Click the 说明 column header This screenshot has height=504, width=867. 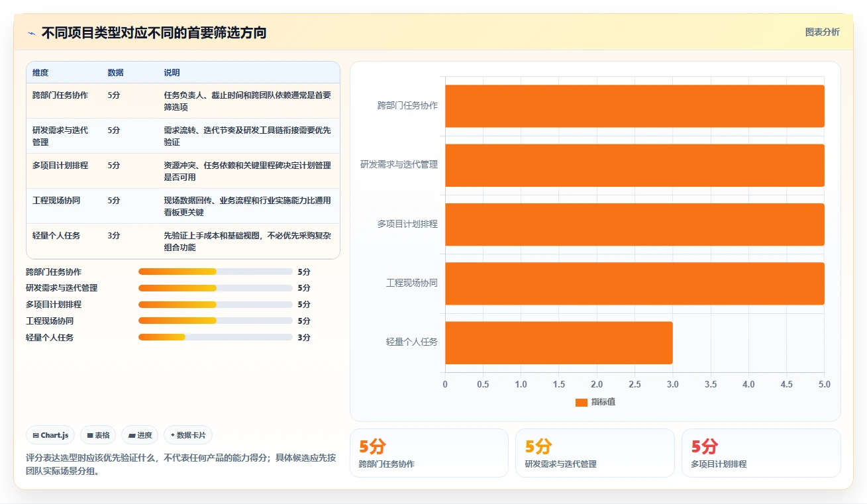click(172, 73)
